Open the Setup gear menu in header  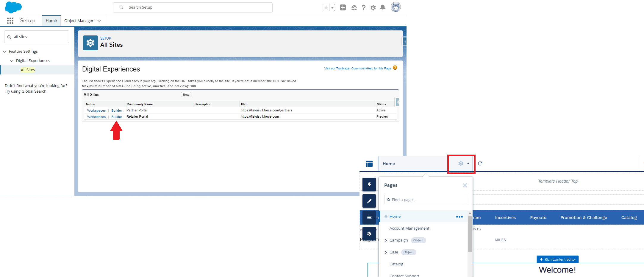click(373, 8)
